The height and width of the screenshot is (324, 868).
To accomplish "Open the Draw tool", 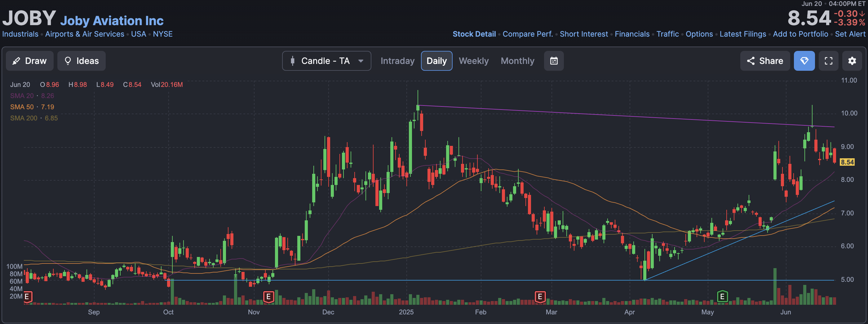I will (30, 61).
